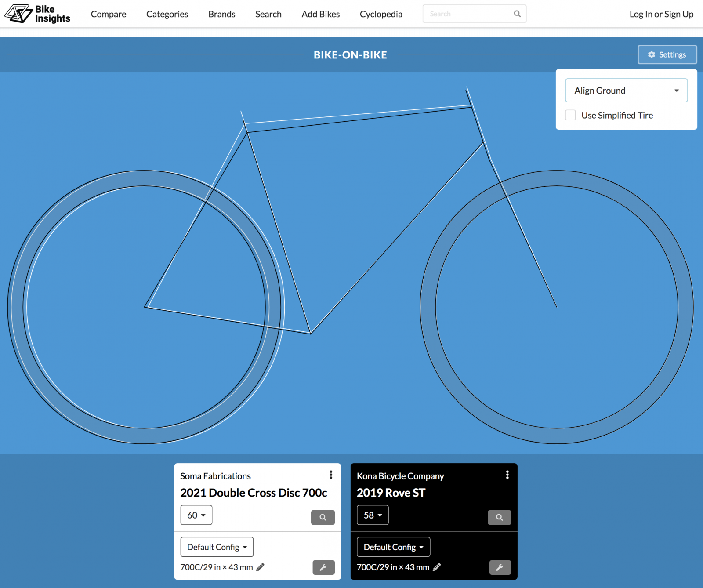Screen dimensions: 703x588
Task: Click the Bike Insights logo
Action: click(37, 14)
